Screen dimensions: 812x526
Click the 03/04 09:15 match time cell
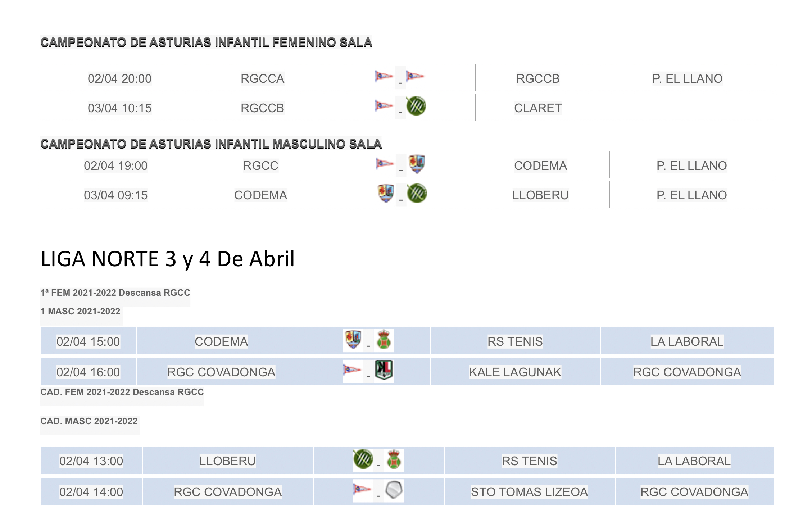pyautogui.click(x=116, y=195)
